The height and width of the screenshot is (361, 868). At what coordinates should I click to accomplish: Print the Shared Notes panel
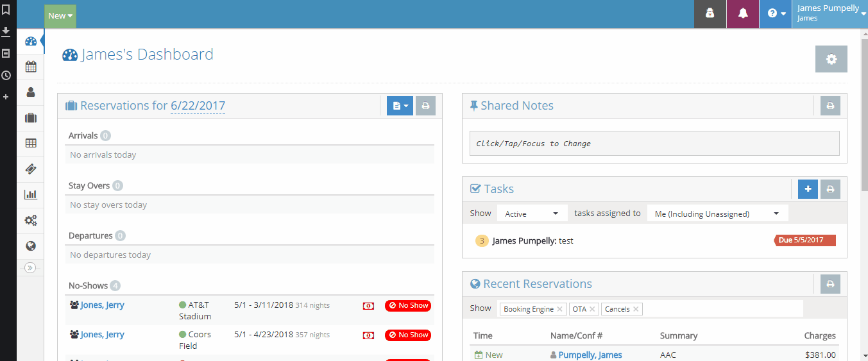(x=830, y=106)
